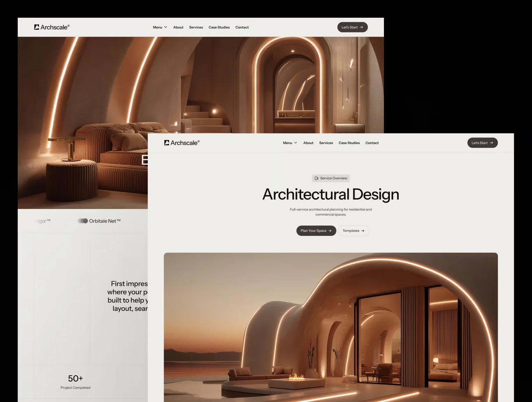
Task: Click the 'Project Completed' label
Action: 75,388
